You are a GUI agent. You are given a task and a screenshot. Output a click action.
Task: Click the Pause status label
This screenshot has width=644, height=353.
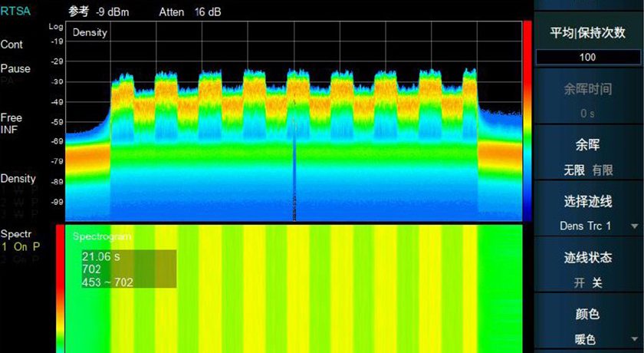15,69
